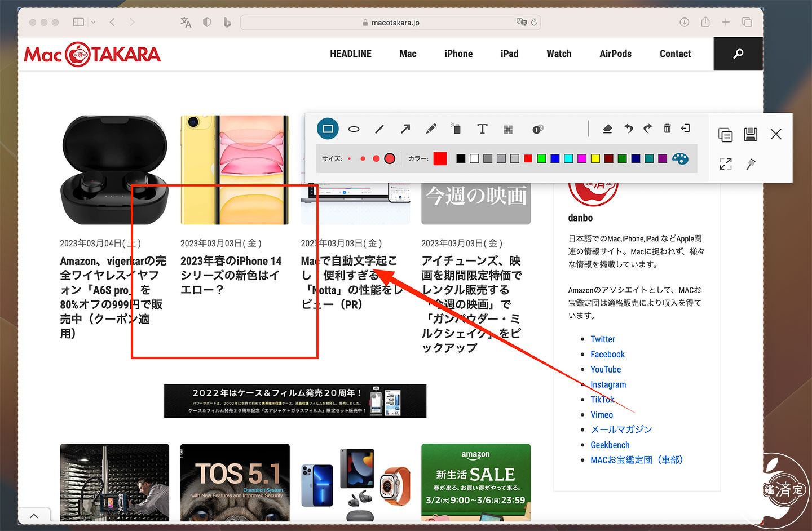The image size is (812, 531).
Task: Select the largest brush size dot
Action: coord(390,158)
